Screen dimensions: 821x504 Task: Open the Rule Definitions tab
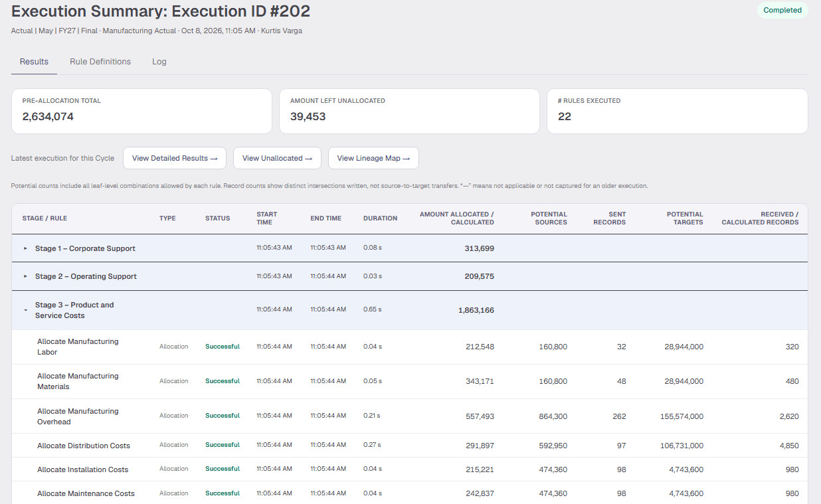(x=100, y=62)
